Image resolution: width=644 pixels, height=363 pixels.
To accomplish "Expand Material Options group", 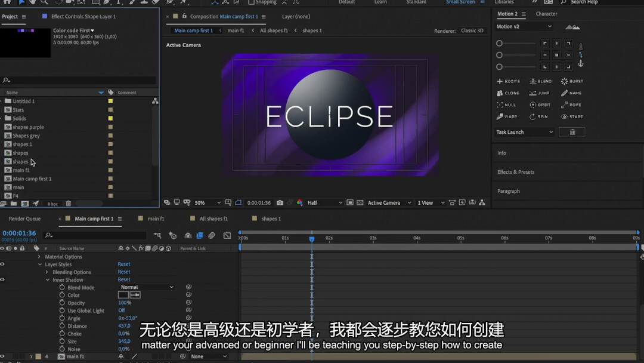I will pyautogui.click(x=39, y=257).
